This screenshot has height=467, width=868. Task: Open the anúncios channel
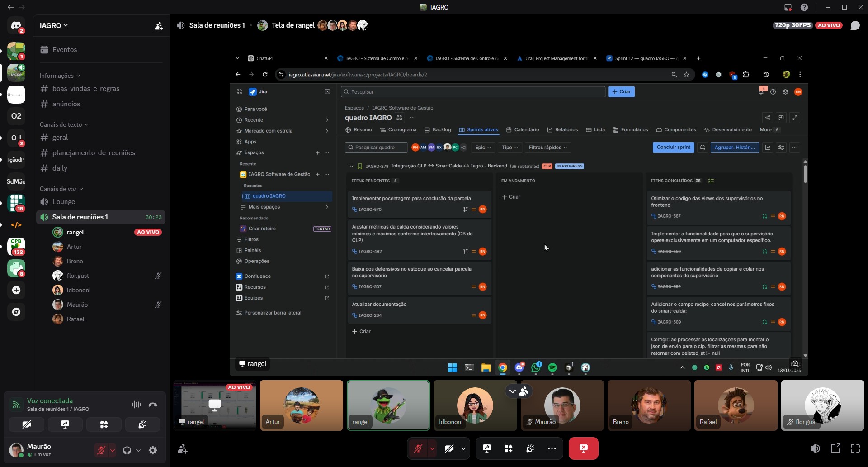(x=101, y=104)
